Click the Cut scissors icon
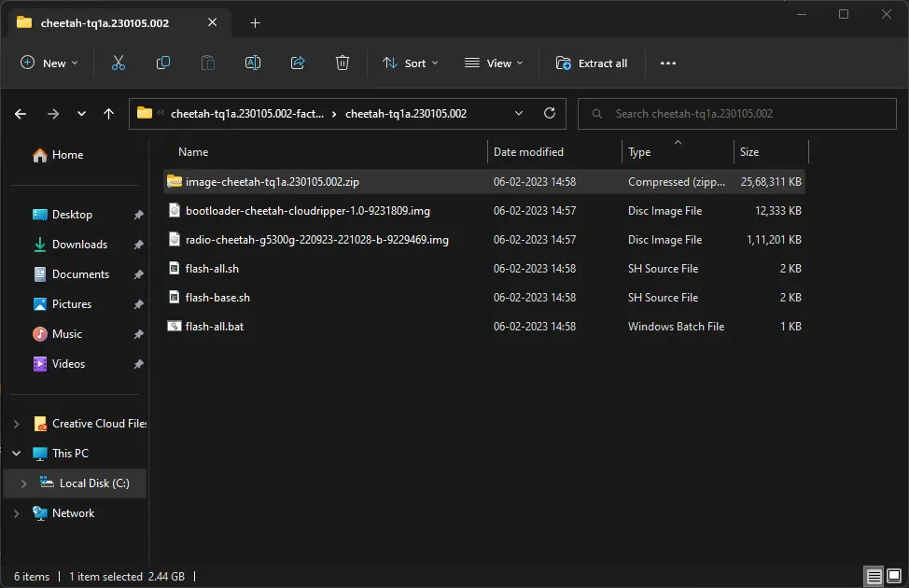This screenshot has width=909, height=588. pyautogui.click(x=119, y=63)
